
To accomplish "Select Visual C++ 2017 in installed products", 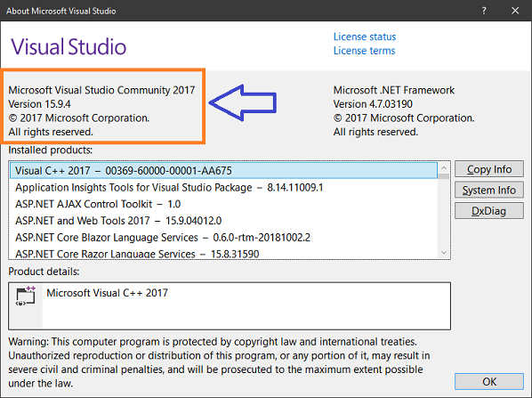I will 223,170.
